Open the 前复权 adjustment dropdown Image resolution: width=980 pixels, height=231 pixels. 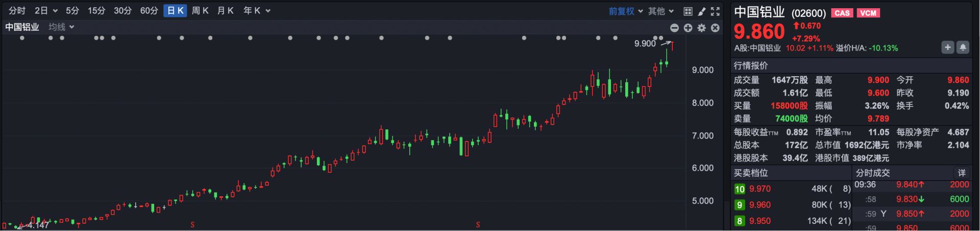click(x=625, y=11)
